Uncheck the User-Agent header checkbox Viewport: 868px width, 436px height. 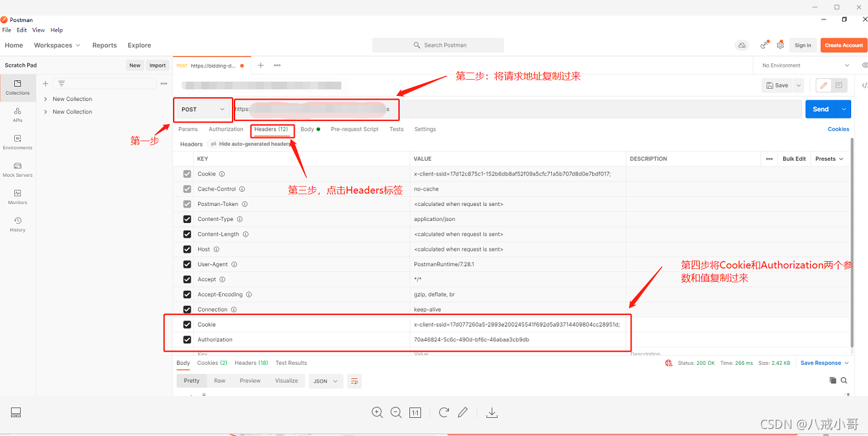[x=187, y=264]
